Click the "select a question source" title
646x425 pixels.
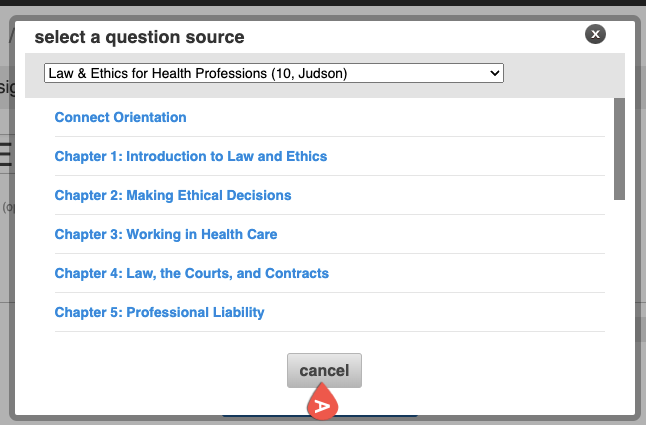coord(139,37)
